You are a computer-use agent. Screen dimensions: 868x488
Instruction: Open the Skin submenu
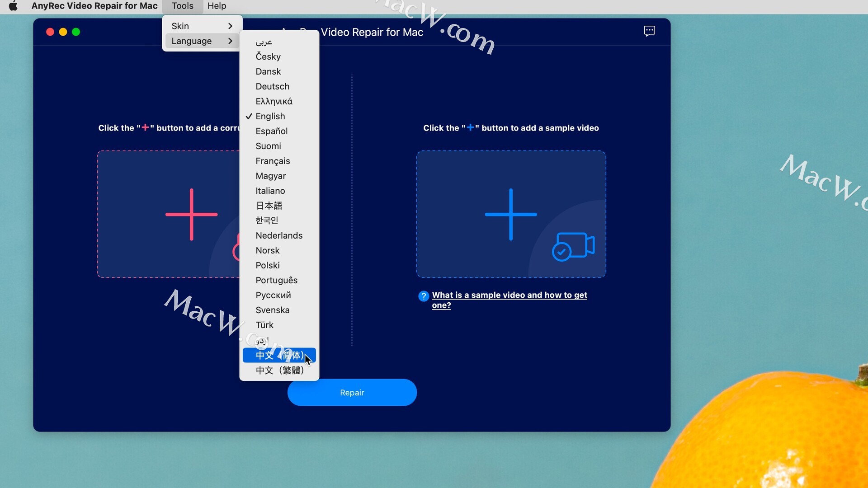(202, 26)
